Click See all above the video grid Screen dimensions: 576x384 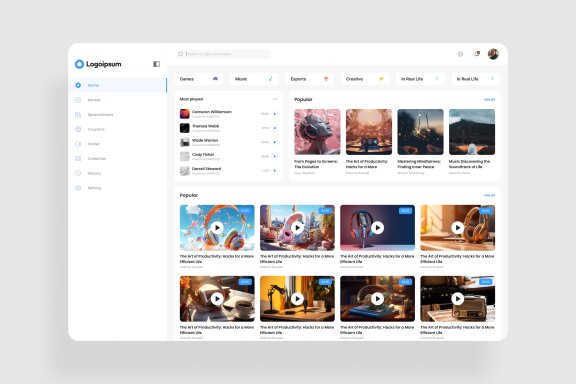tap(489, 195)
